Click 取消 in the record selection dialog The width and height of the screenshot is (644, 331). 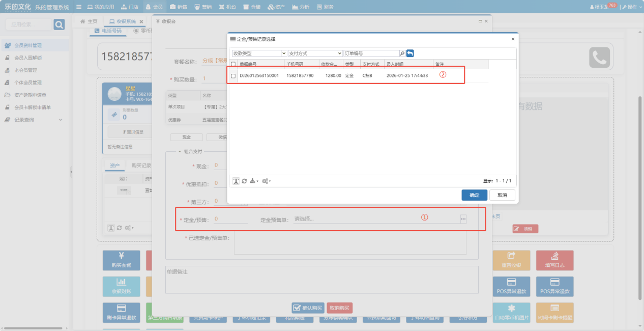pos(502,195)
